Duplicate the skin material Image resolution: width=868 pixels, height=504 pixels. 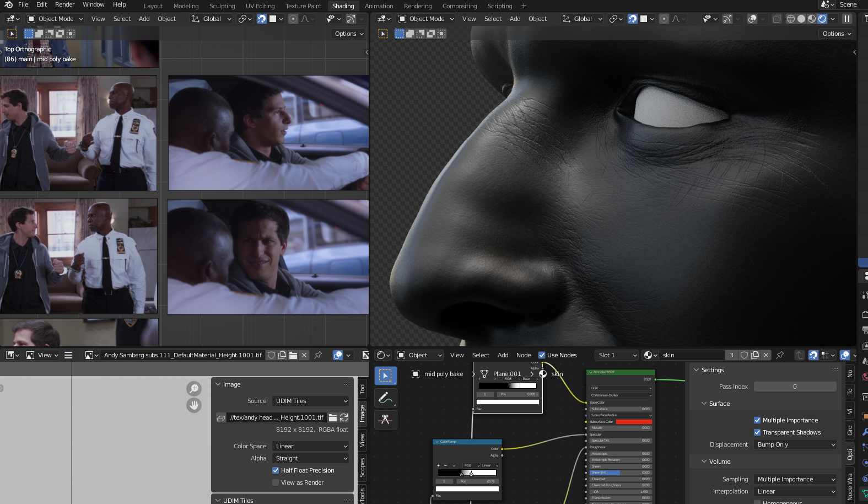(755, 355)
